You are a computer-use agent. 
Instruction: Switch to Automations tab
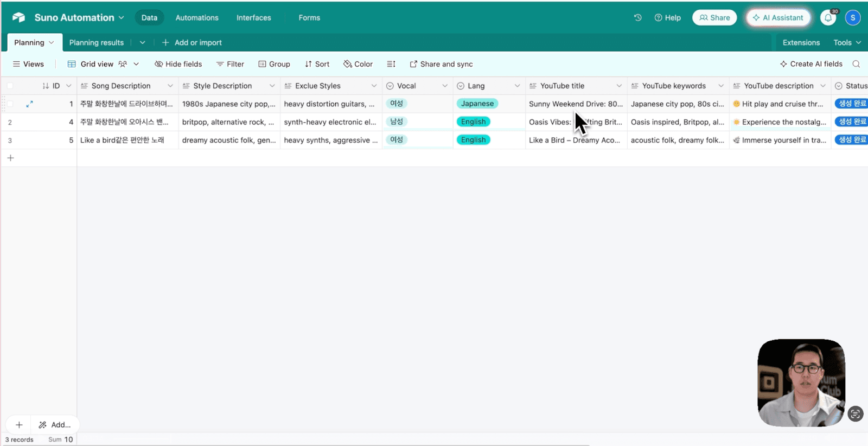(x=197, y=17)
